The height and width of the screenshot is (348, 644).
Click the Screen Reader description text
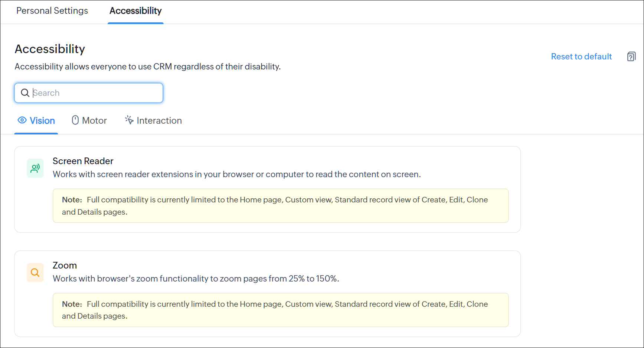click(x=236, y=174)
